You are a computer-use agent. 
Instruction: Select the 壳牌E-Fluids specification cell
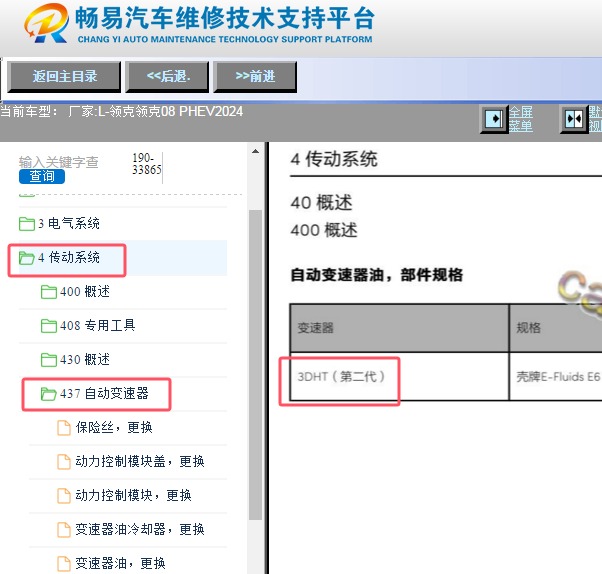(x=558, y=377)
